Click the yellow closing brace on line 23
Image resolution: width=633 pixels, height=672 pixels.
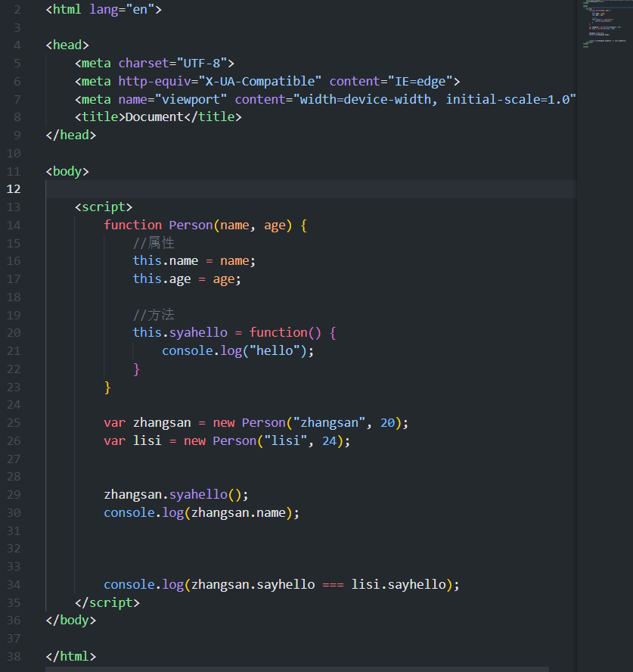click(x=107, y=387)
